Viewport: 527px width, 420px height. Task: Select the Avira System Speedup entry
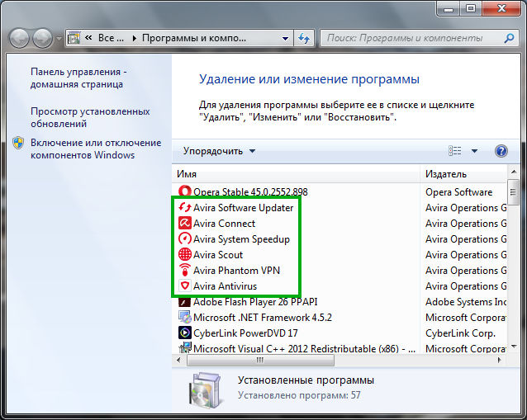241,239
